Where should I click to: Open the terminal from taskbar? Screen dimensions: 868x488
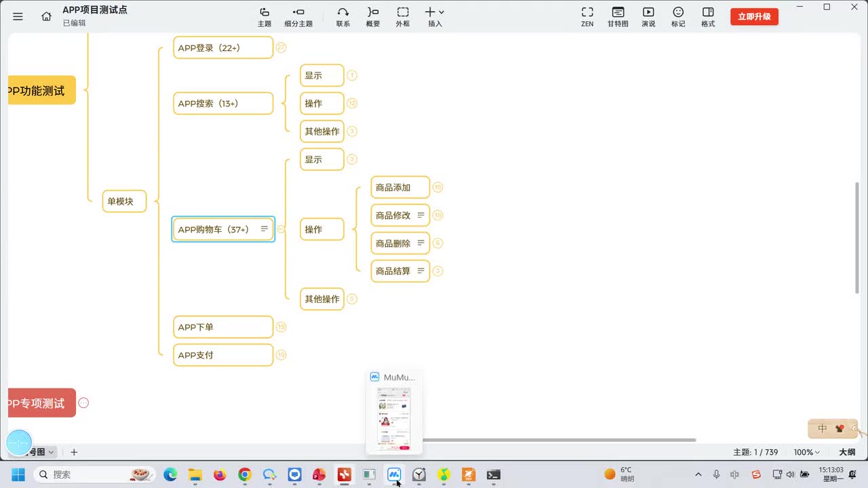coord(494,474)
